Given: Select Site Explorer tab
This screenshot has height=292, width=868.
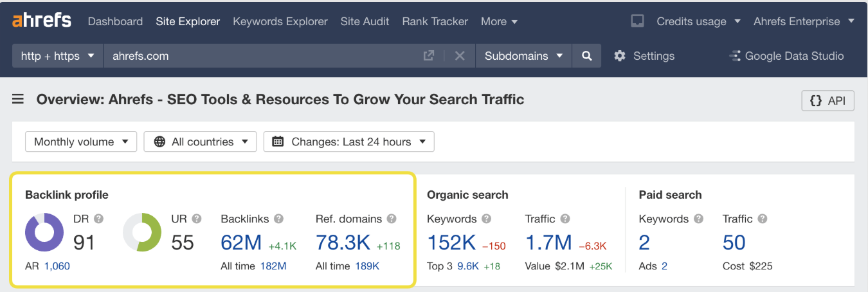Looking at the screenshot, I should pos(188,21).
